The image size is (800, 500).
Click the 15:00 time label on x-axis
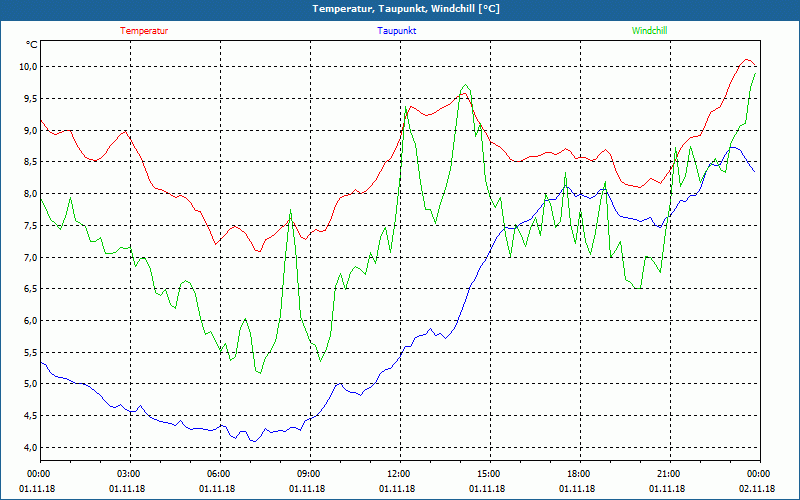[x=490, y=474]
